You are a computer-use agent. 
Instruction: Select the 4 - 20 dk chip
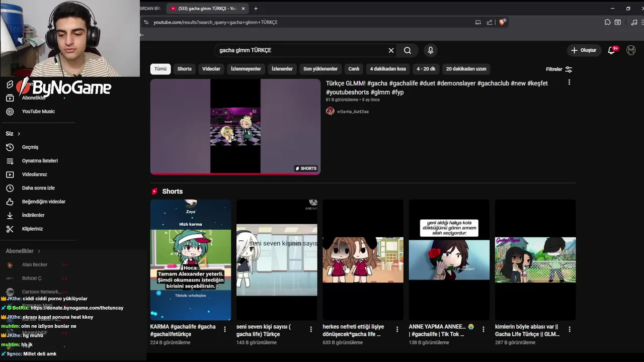coord(426,69)
